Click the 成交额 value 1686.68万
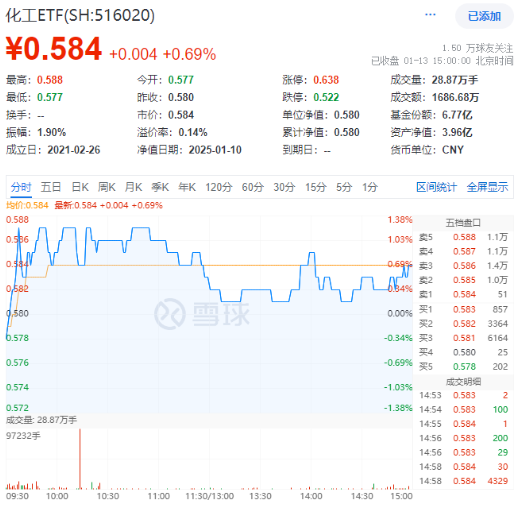The height and width of the screenshot is (508, 517). point(455,97)
